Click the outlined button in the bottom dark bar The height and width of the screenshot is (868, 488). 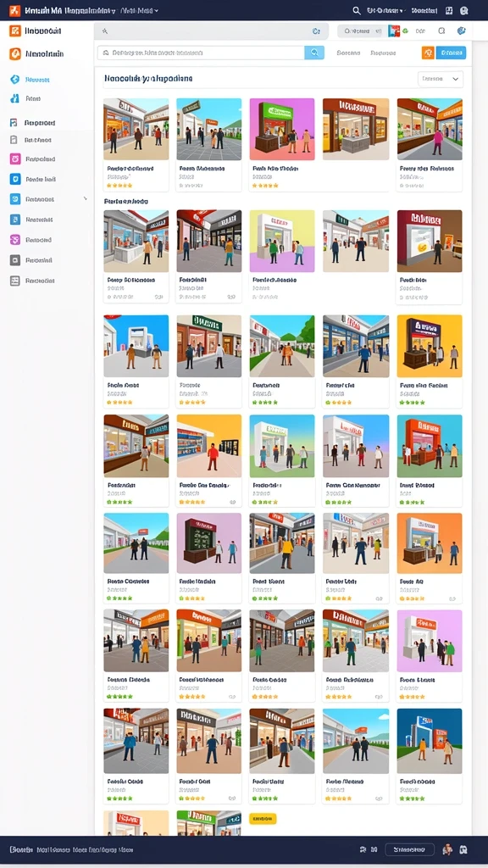[409, 849]
